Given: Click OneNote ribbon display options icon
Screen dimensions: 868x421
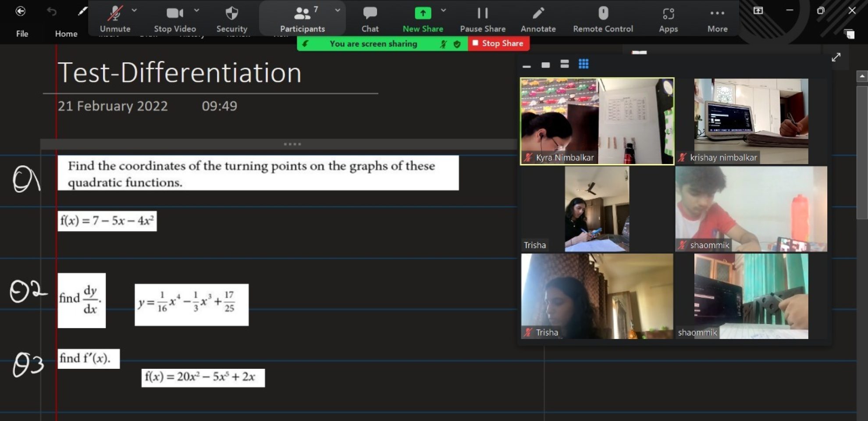Looking at the screenshot, I should pos(758,11).
